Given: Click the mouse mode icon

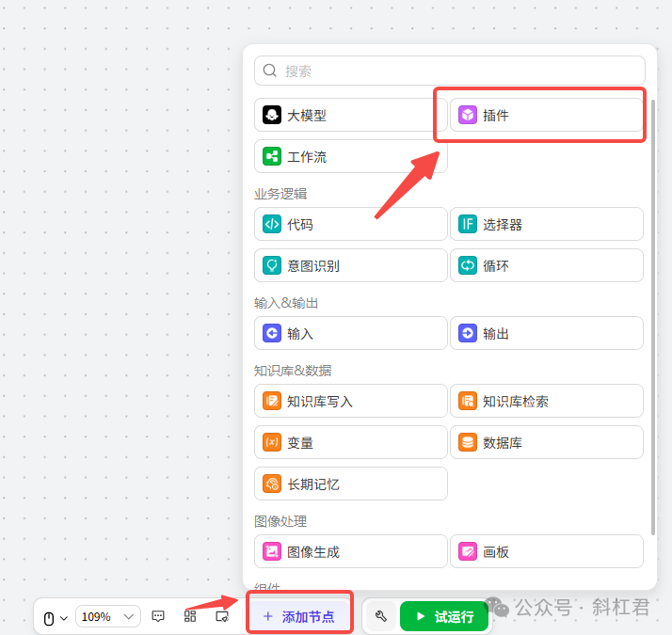Looking at the screenshot, I should click(x=49, y=618).
